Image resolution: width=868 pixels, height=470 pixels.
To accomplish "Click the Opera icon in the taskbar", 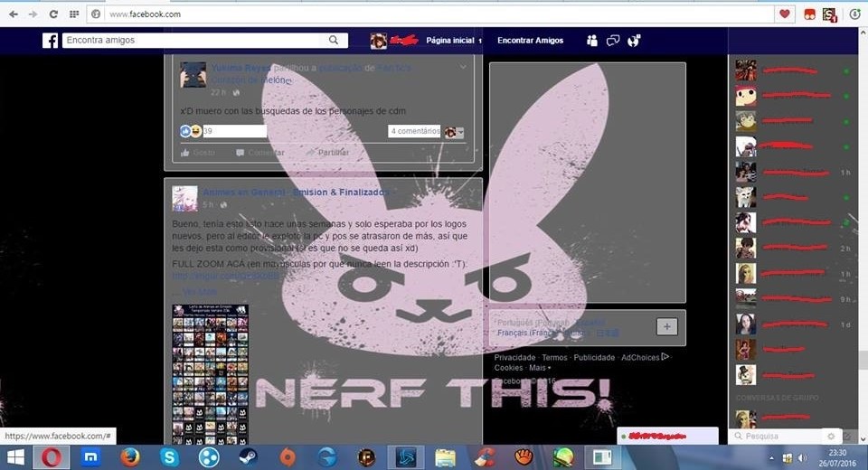I will (x=52, y=457).
